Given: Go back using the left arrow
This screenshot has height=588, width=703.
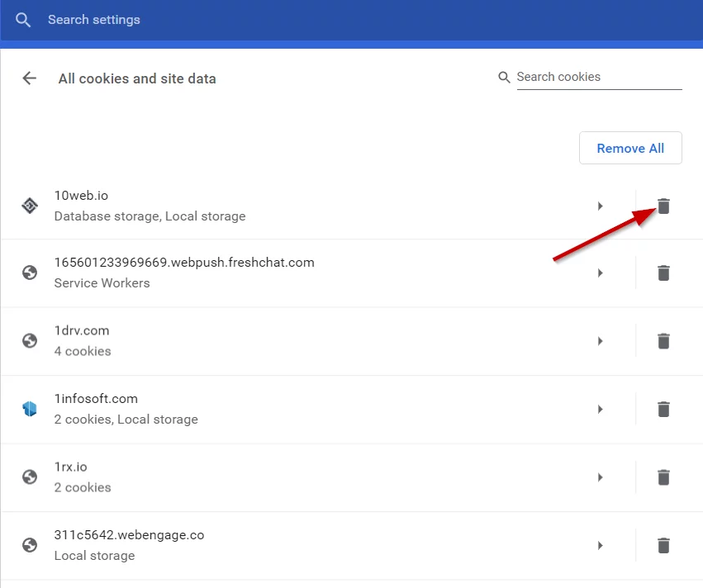Looking at the screenshot, I should coord(30,78).
